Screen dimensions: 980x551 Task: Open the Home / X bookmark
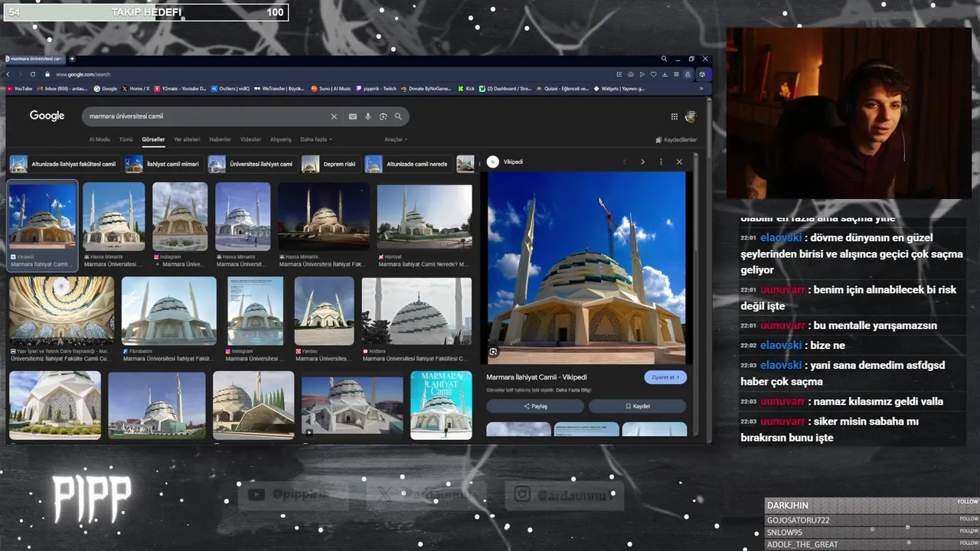(136, 89)
